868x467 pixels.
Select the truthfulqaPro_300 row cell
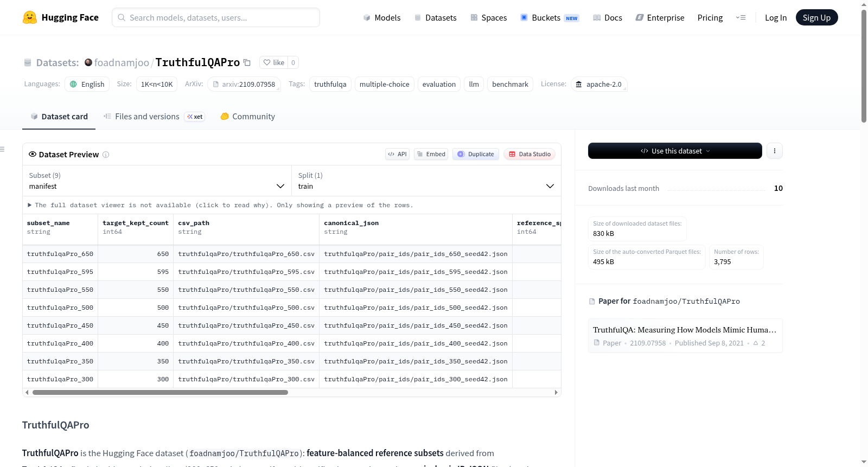60,379
